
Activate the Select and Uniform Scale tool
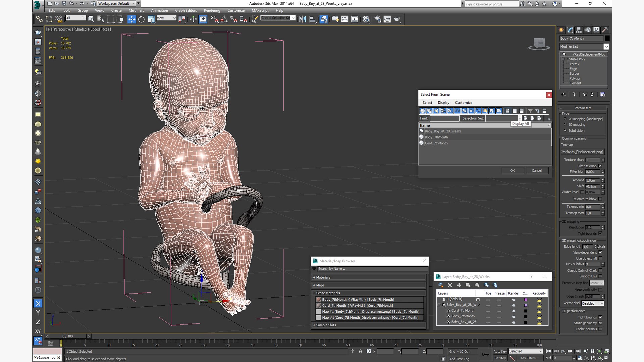pos(151,19)
